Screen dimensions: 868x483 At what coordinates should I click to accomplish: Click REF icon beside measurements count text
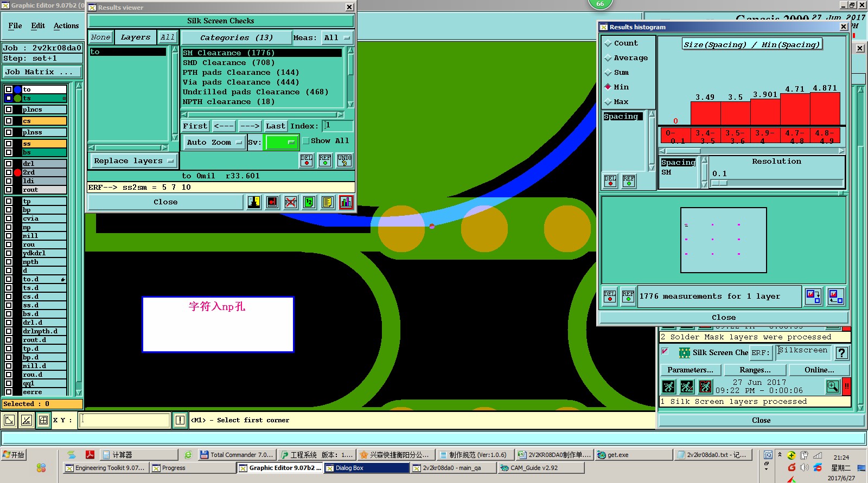(x=628, y=297)
